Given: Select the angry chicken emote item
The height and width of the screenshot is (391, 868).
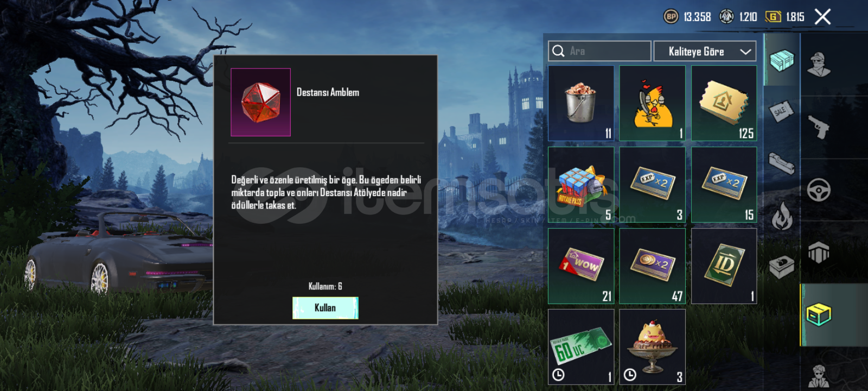Looking at the screenshot, I should tap(653, 103).
